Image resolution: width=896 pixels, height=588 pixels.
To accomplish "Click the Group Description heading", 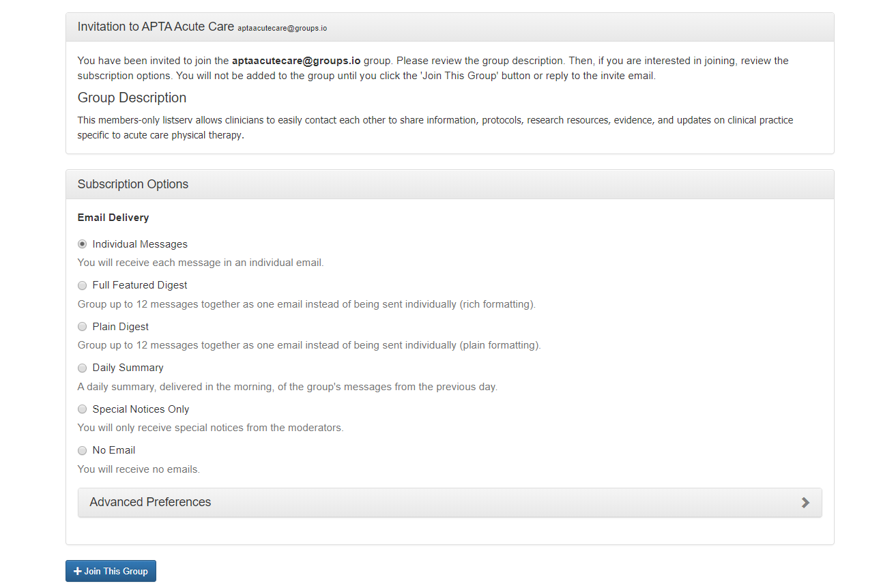I will [132, 98].
